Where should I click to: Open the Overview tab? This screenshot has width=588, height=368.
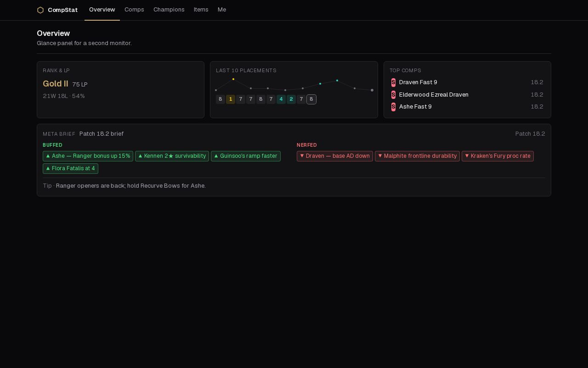tap(102, 10)
